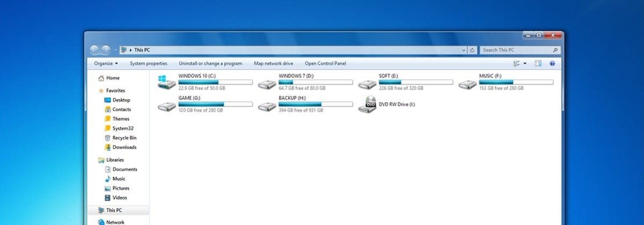The height and width of the screenshot is (225, 644).
Task: Click the WINDOWS 10 (C:) capacity bar
Action: coord(215,82)
